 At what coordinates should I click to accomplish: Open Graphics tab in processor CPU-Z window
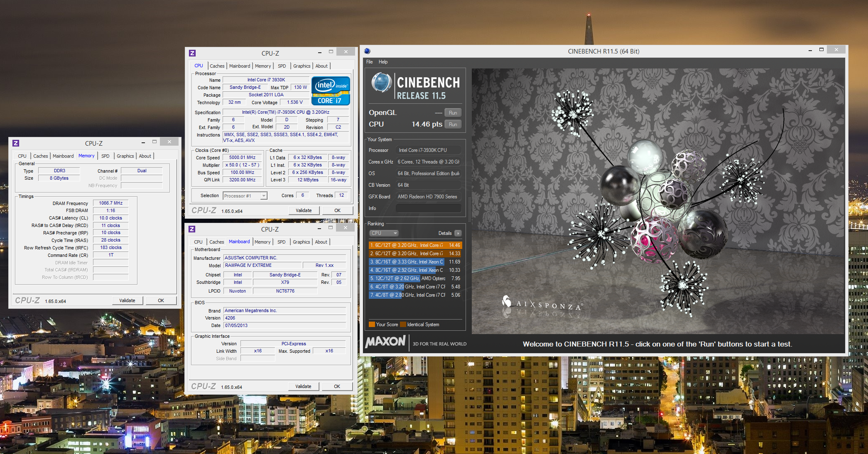[x=302, y=66]
